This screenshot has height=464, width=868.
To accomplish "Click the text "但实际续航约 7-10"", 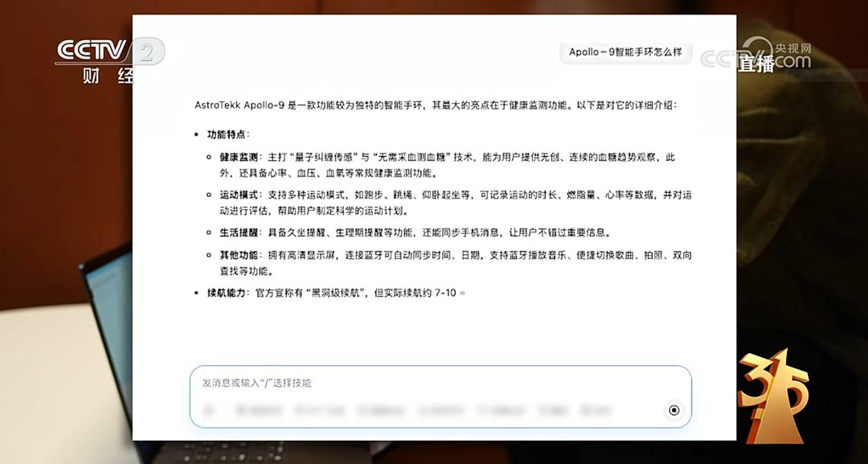I will 416,293.
